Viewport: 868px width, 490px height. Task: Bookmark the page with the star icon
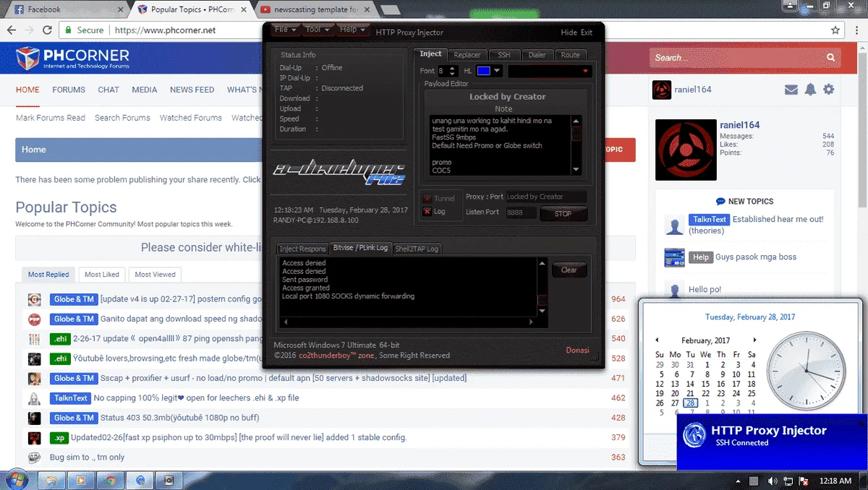click(x=835, y=30)
